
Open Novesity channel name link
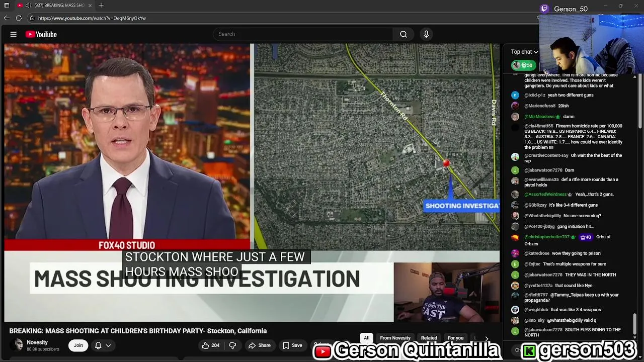(x=37, y=342)
